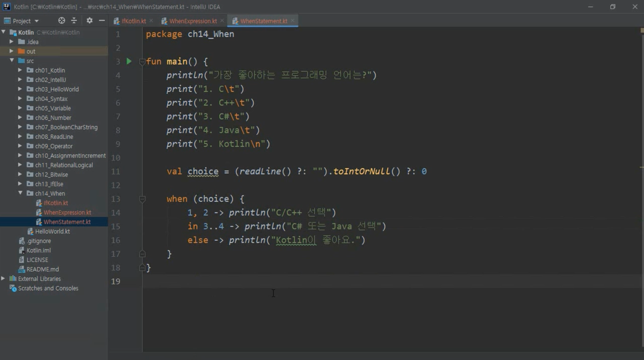Click the README.md markdown file icon
The width and height of the screenshot is (644, 360).
pos(21,269)
